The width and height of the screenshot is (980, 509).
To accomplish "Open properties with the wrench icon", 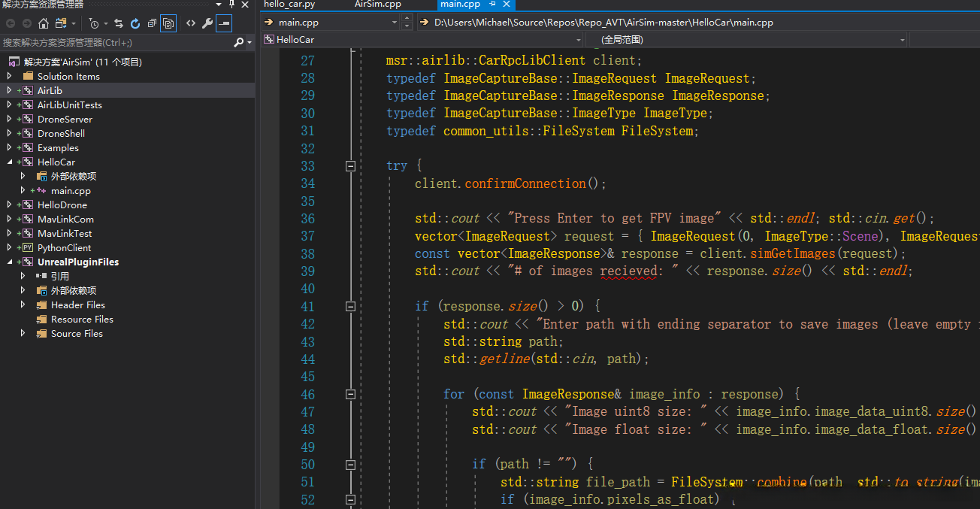I will (207, 23).
